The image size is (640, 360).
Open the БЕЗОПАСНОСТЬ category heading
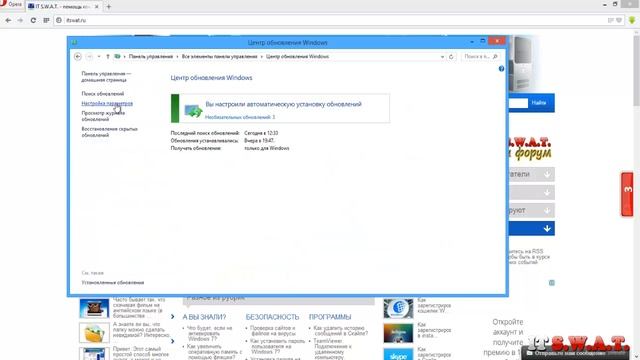272,317
